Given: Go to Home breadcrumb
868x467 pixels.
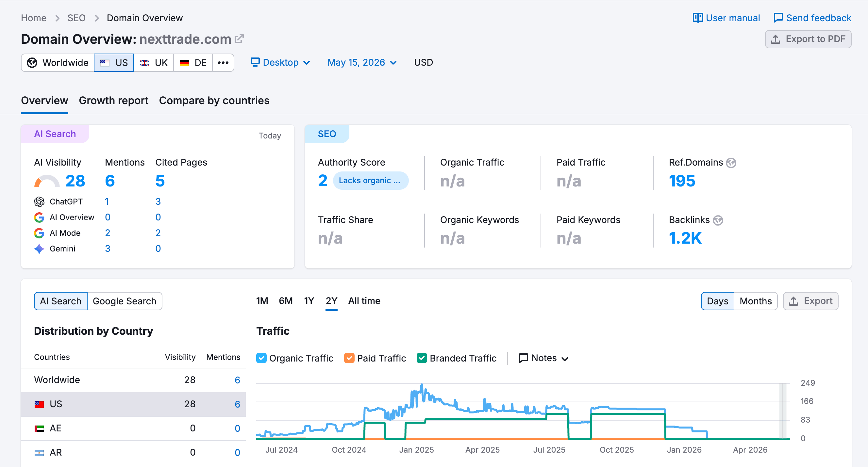Looking at the screenshot, I should coord(34,18).
